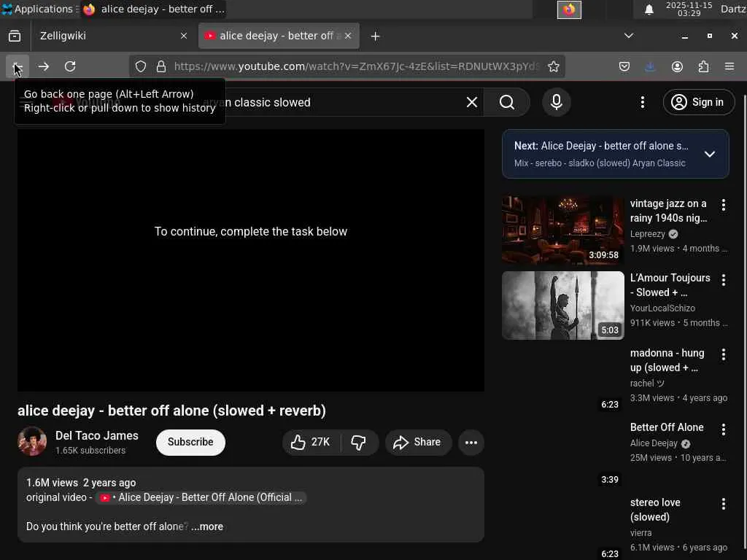
Task: Open madonna - hung up (slowed) title
Action: coord(667,360)
